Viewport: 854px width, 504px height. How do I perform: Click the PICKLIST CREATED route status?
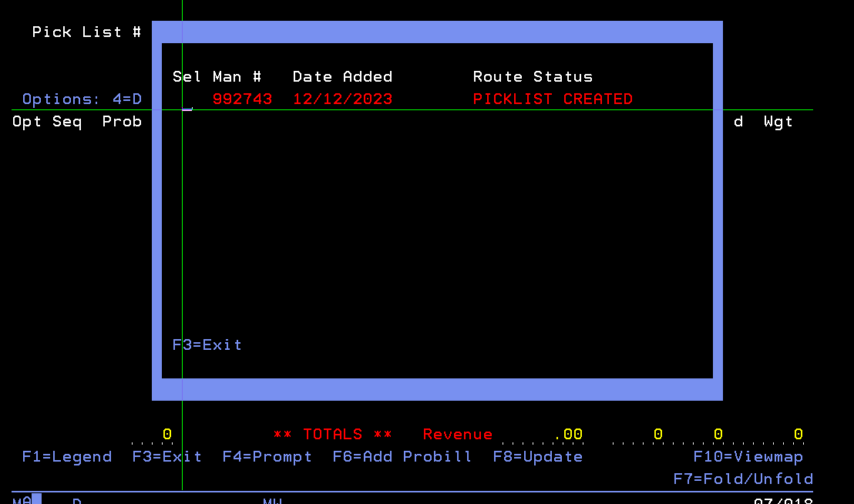pyautogui.click(x=553, y=99)
